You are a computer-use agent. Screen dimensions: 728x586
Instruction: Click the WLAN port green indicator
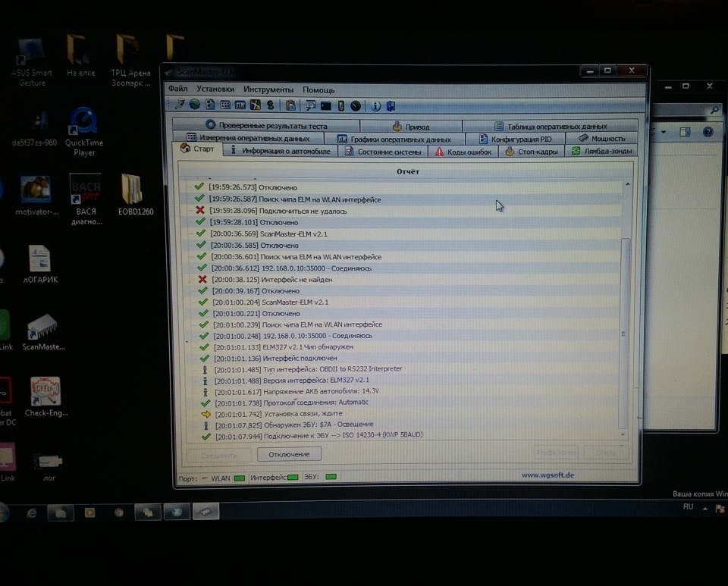[239, 478]
